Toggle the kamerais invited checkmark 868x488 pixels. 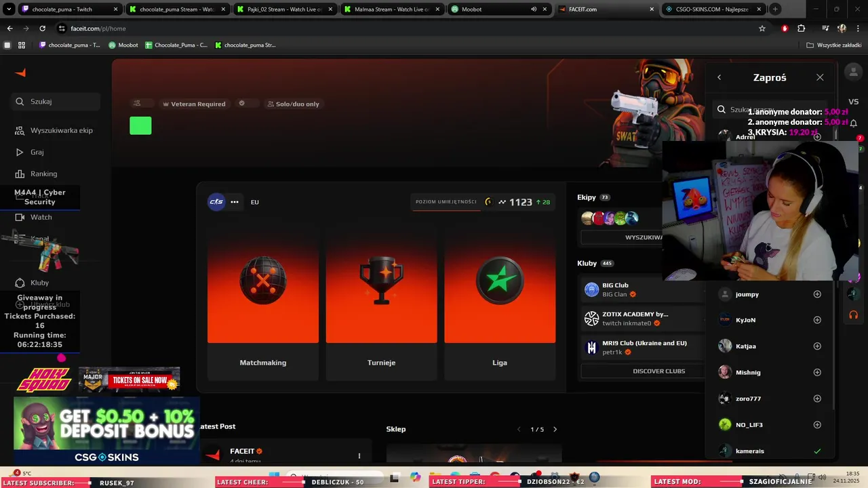pyautogui.click(x=817, y=451)
